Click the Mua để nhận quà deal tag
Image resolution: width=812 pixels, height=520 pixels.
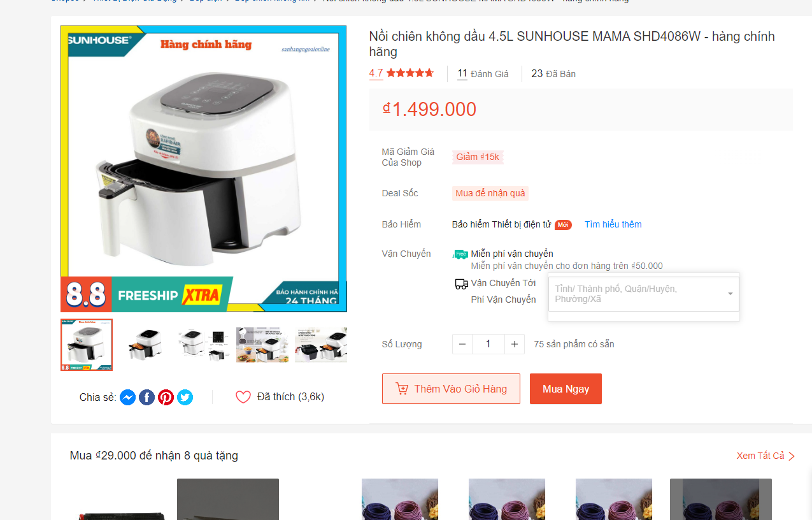(x=490, y=193)
